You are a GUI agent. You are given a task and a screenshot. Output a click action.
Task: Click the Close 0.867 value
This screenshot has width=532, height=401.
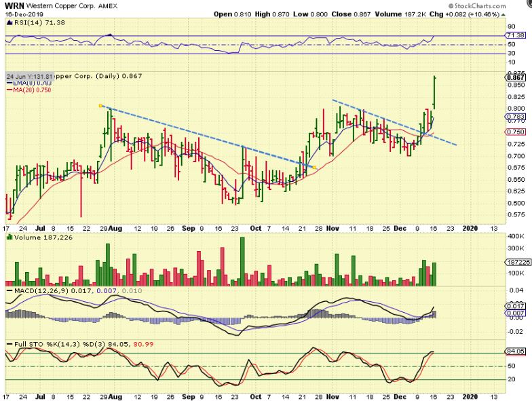click(x=351, y=14)
